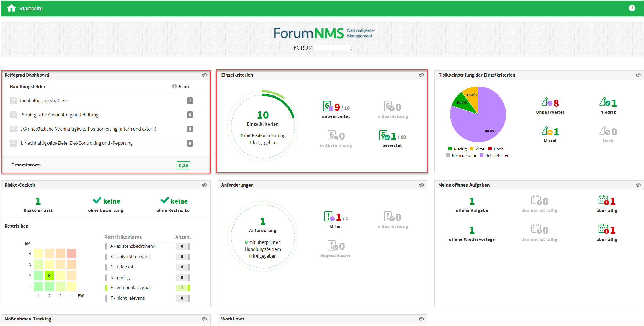Click the Score info icon
Screen dimensions: 644x326
(x=174, y=86)
